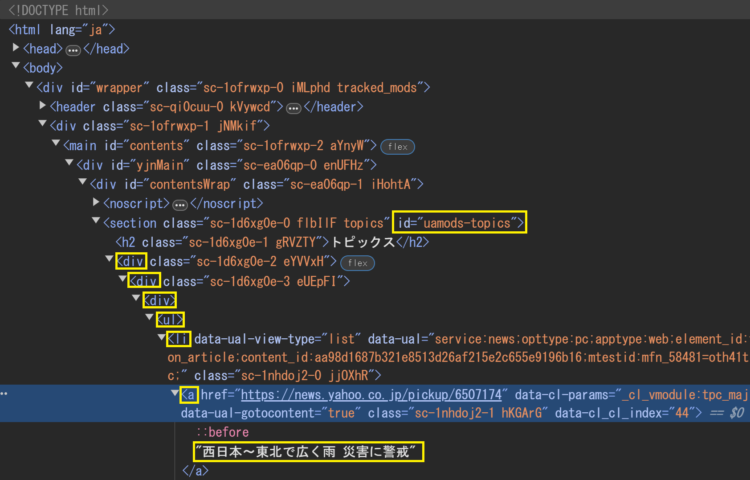Open the news.yahoo.co.jp pickup link

pyautogui.click(x=371, y=394)
